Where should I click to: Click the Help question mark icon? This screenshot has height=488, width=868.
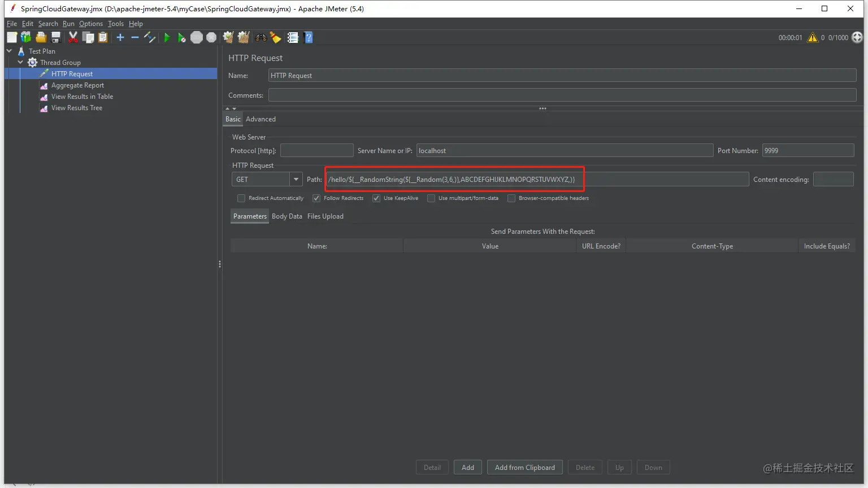click(309, 37)
